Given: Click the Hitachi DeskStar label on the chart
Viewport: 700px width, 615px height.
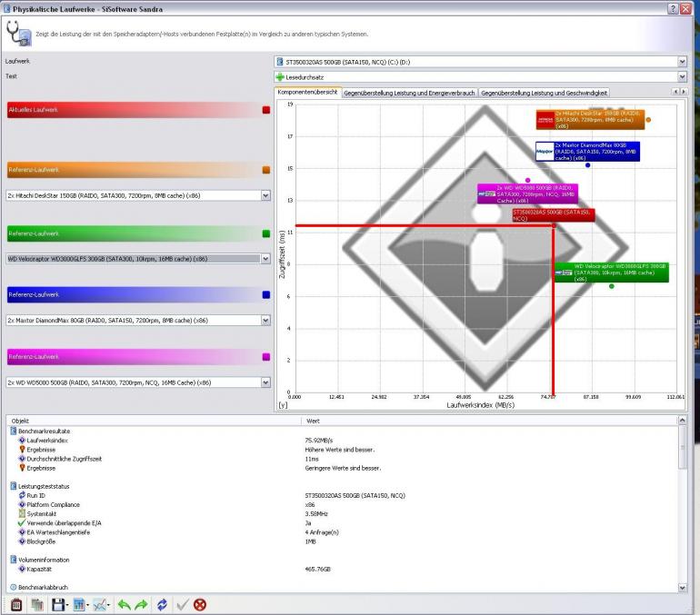Looking at the screenshot, I should (x=590, y=120).
